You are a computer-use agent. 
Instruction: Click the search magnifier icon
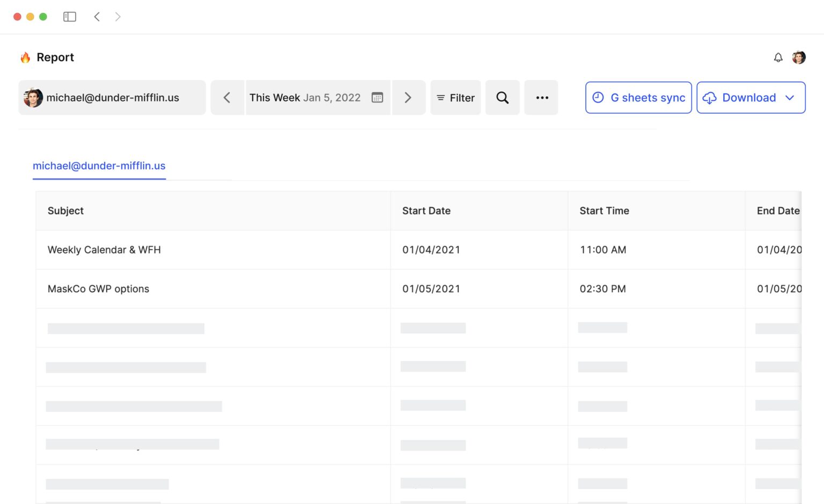502,98
